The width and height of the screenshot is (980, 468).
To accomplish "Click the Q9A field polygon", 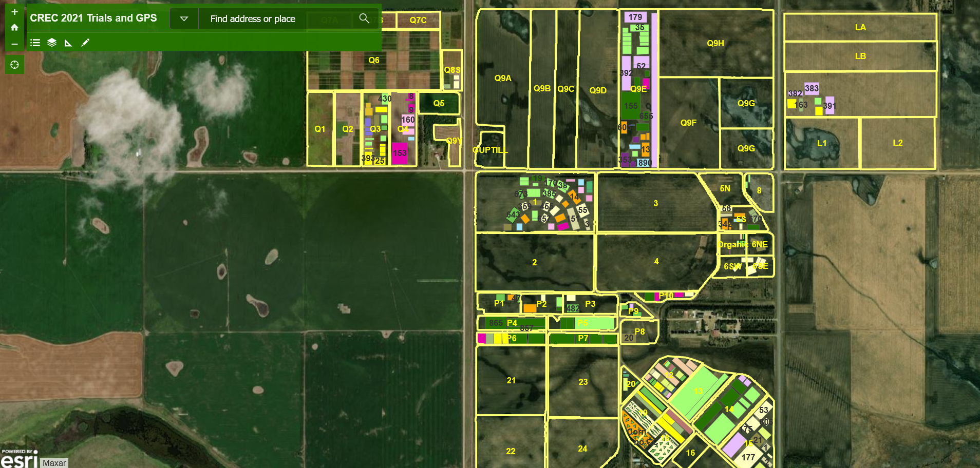I will [502, 78].
